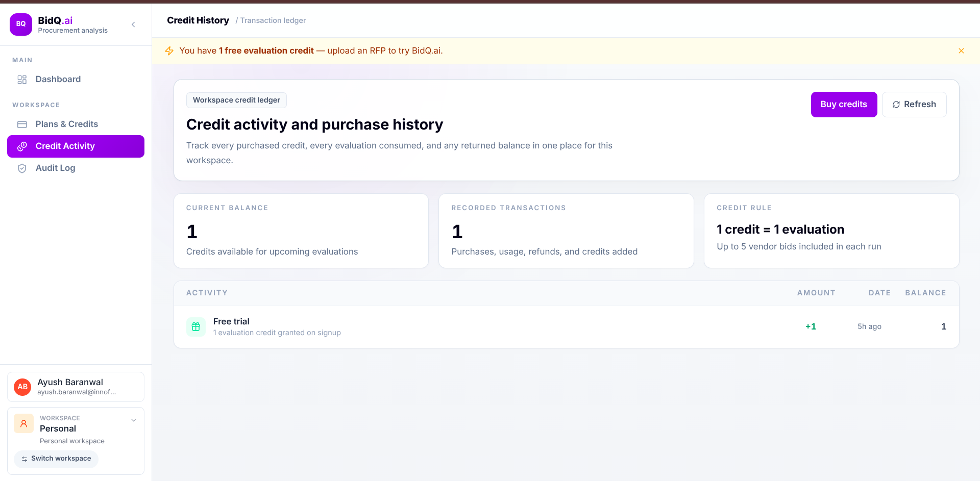The width and height of the screenshot is (980, 481).
Task: Click the AB user avatar
Action: pos(22,387)
